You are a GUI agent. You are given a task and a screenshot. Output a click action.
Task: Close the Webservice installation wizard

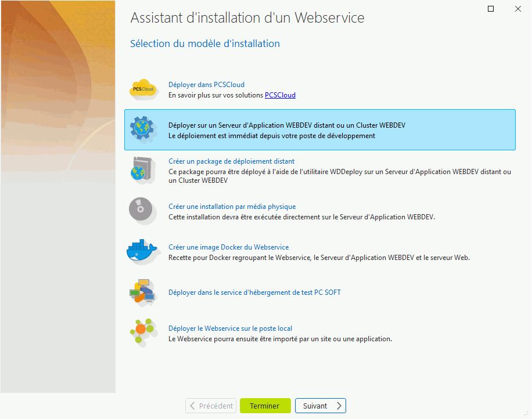(517, 9)
